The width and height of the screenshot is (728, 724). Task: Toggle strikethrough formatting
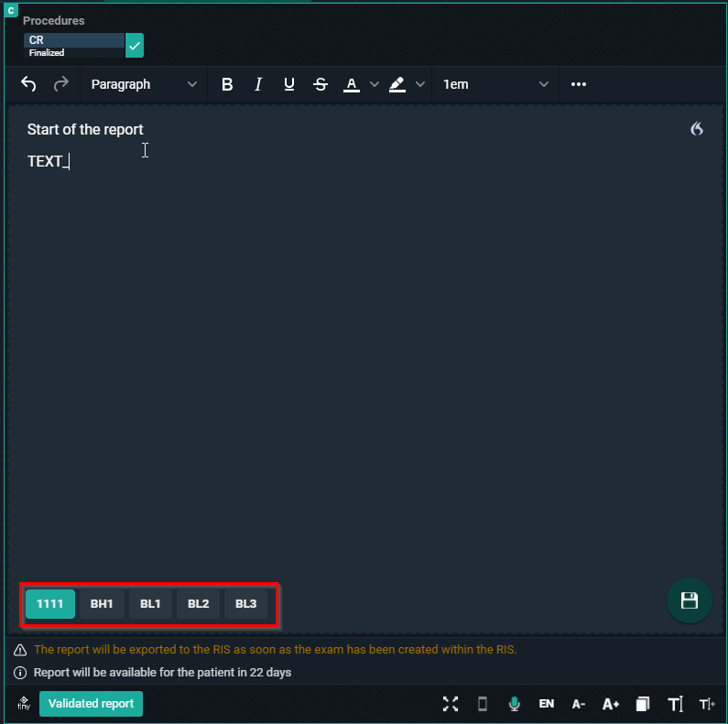click(x=321, y=84)
